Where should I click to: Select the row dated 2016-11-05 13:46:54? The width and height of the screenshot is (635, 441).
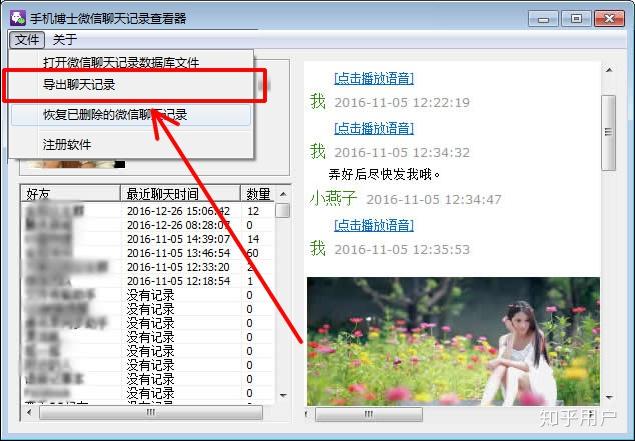tap(147, 253)
